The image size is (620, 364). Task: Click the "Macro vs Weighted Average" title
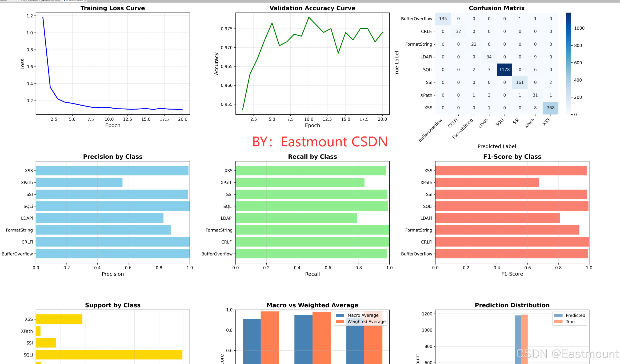(x=312, y=305)
